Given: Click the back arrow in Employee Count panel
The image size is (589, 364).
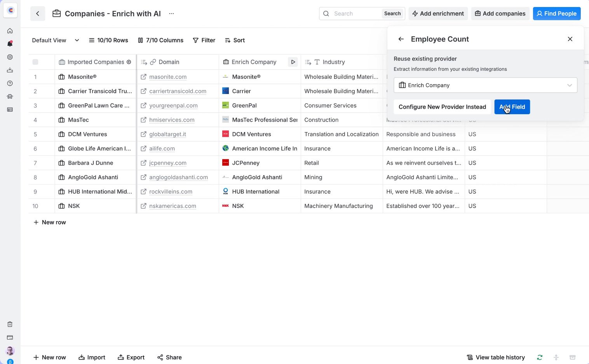Looking at the screenshot, I should coord(401,39).
